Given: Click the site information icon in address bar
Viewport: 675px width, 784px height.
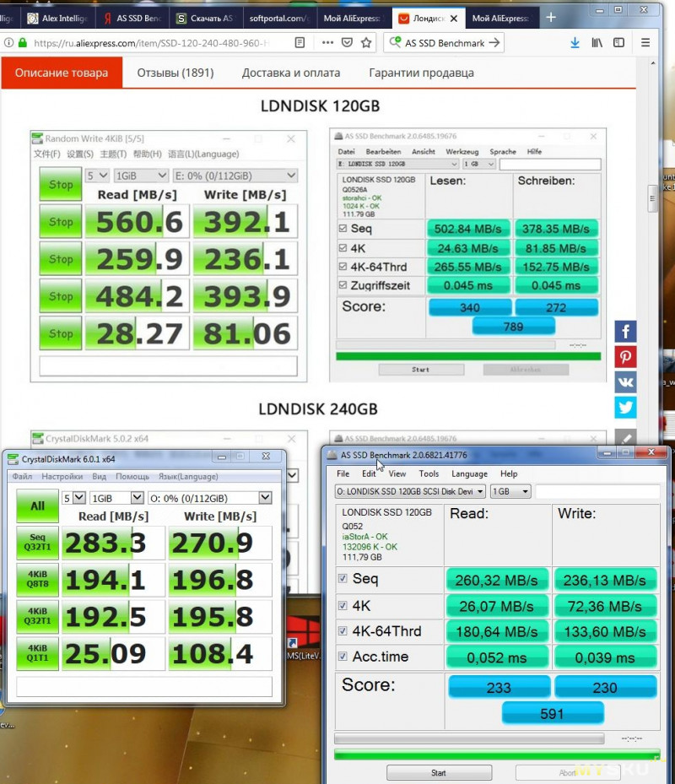Looking at the screenshot, I should tap(8, 43).
